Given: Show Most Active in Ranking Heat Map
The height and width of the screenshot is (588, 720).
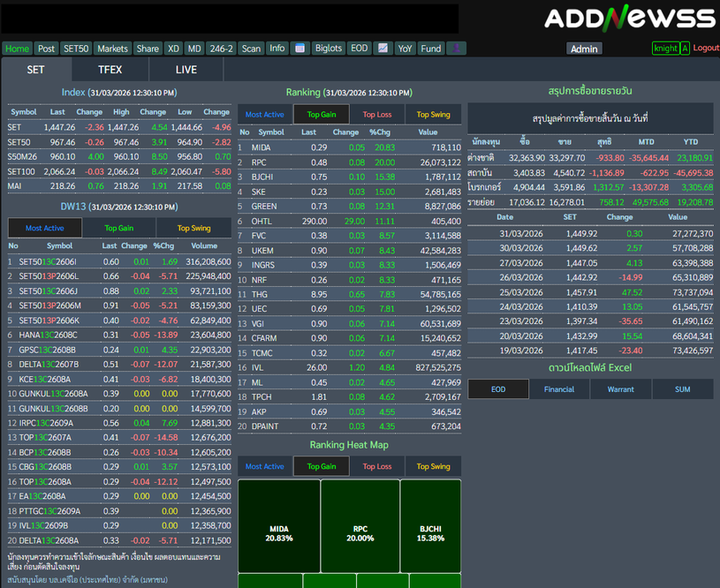Looking at the screenshot, I should click(x=265, y=466).
